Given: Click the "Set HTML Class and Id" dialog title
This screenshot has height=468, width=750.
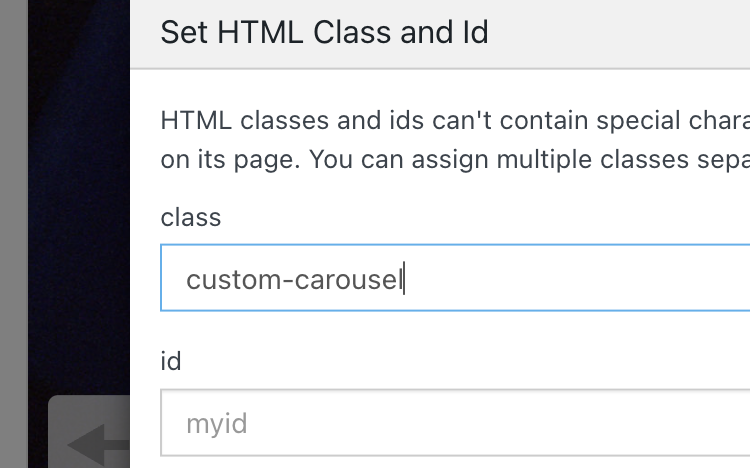Looking at the screenshot, I should click(x=324, y=33).
